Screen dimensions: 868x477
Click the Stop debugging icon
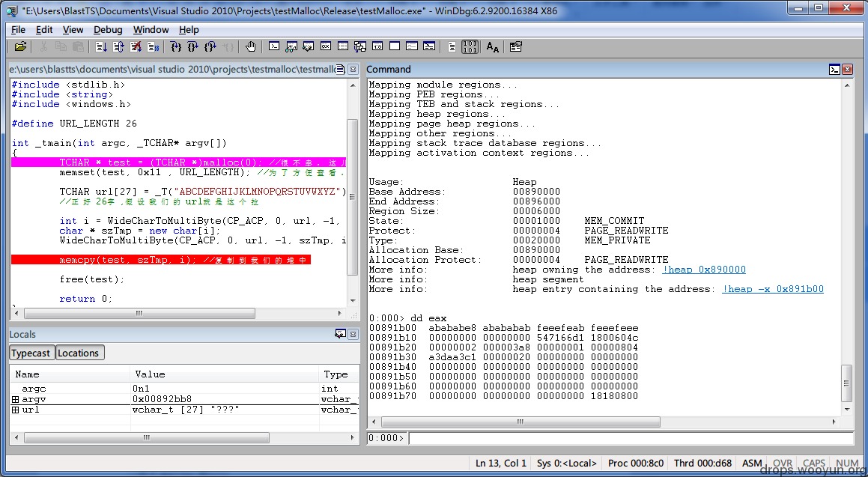click(x=136, y=47)
